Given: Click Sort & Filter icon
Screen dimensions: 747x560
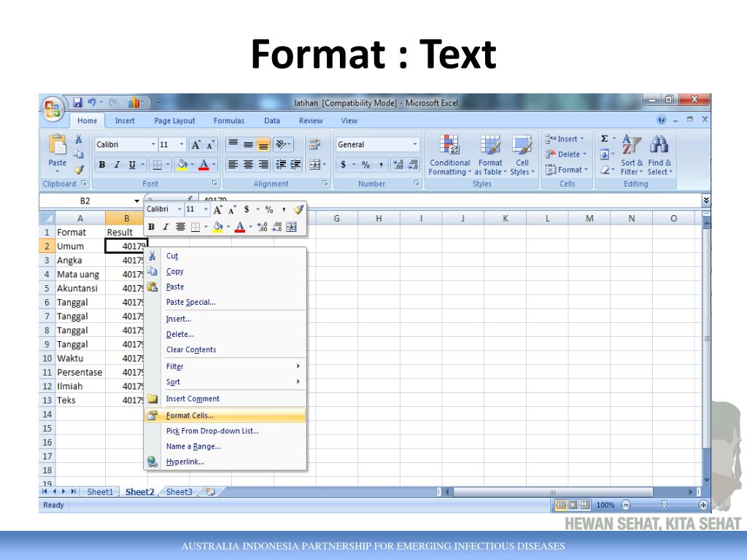Looking at the screenshot, I should 632,144.
